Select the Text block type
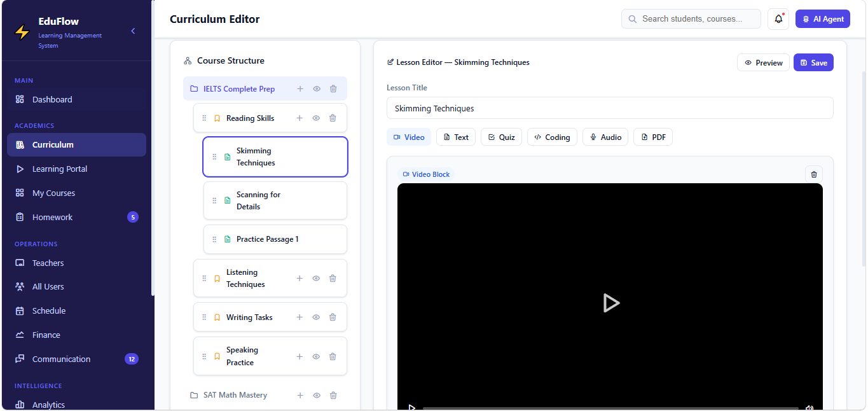This screenshot has width=868, height=411. tap(456, 137)
